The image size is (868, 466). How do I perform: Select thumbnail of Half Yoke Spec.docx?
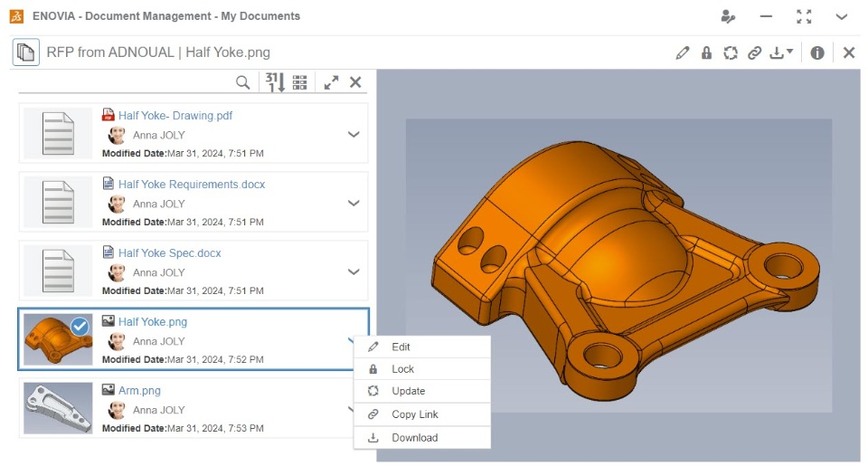(x=58, y=271)
